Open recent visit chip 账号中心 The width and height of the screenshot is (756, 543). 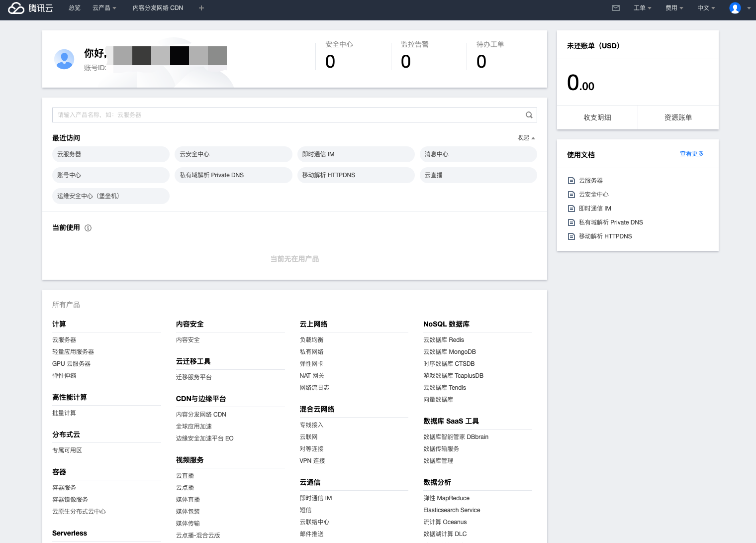point(111,175)
